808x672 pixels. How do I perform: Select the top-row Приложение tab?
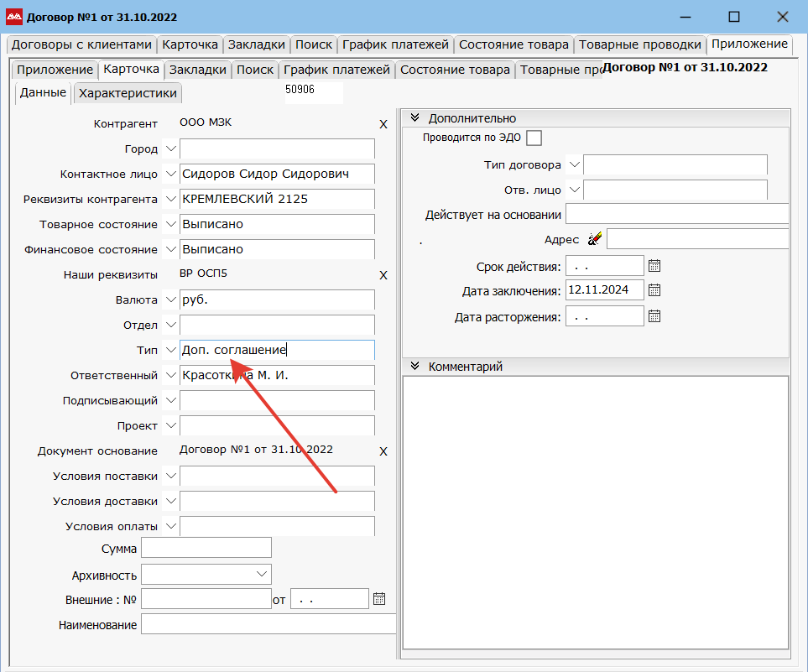coord(749,44)
